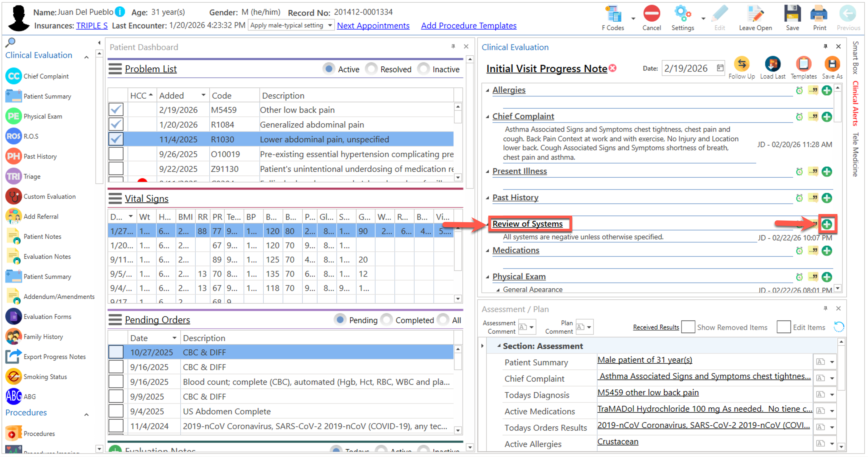Open the male-typical setting dropdown

[330, 25]
